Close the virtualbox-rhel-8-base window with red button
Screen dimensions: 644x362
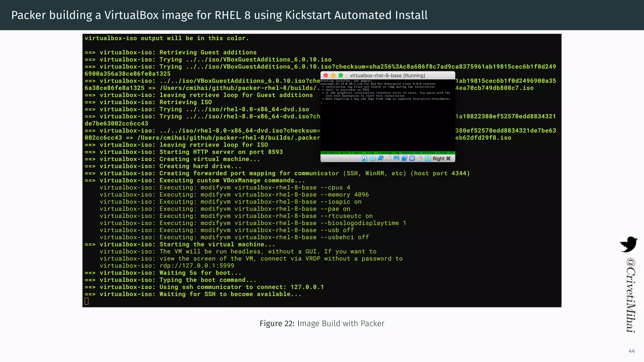(326, 75)
